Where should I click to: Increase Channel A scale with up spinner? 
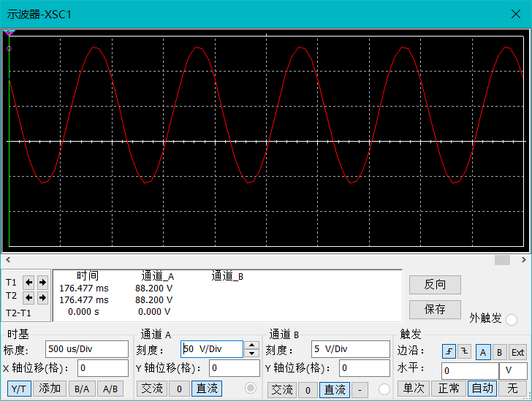(x=251, y=345)
